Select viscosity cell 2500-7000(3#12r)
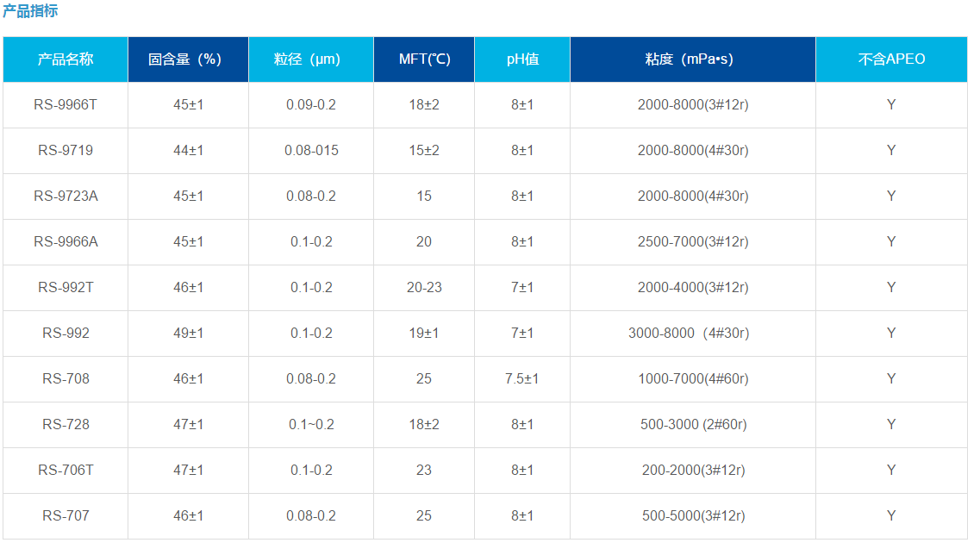 tap(693, 242)
